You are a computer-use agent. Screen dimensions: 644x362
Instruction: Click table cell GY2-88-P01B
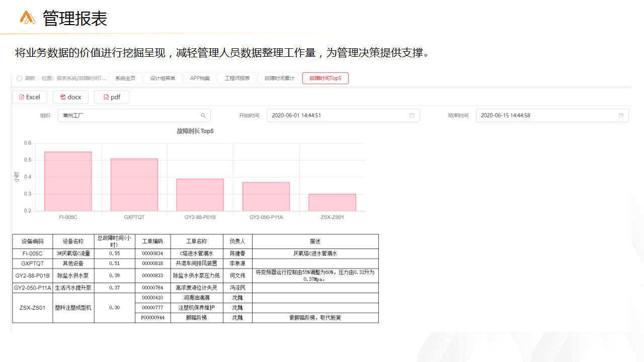(x=32, y=276)
